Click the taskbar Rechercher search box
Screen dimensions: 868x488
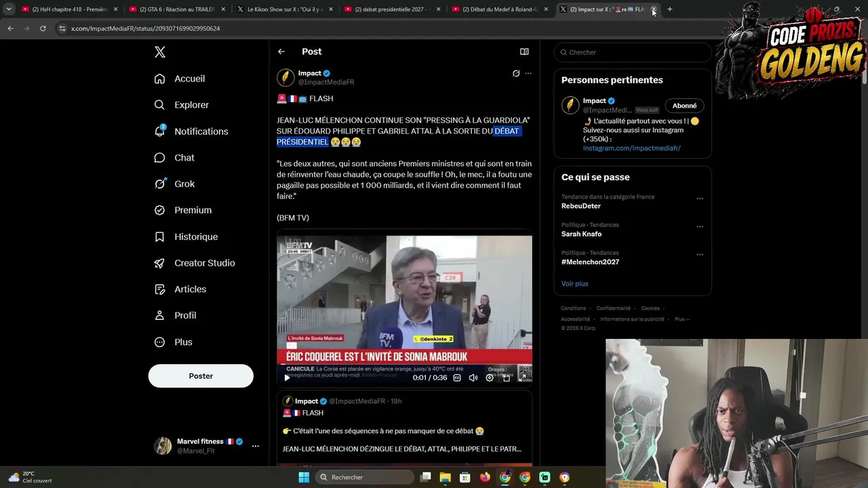pos(365,477)
